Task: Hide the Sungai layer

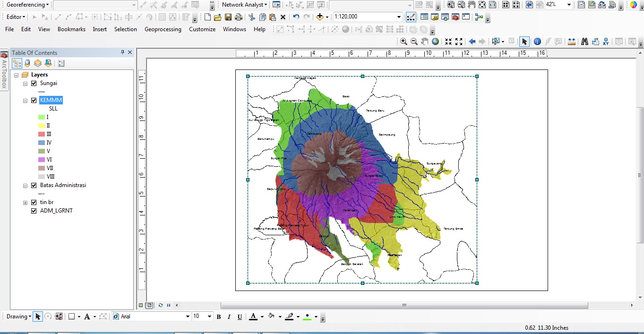Action: [x=34, y=83]
